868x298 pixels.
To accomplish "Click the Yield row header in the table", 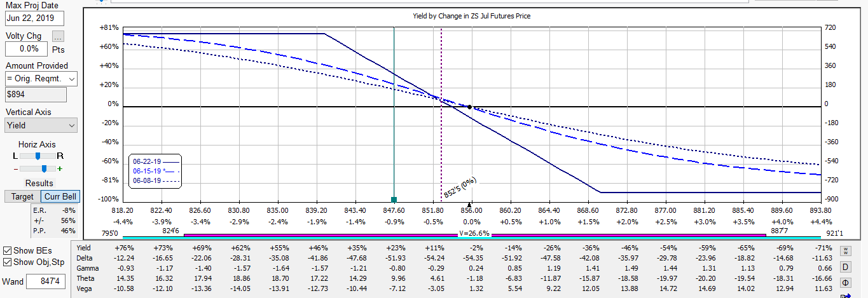I will (84, 248).
